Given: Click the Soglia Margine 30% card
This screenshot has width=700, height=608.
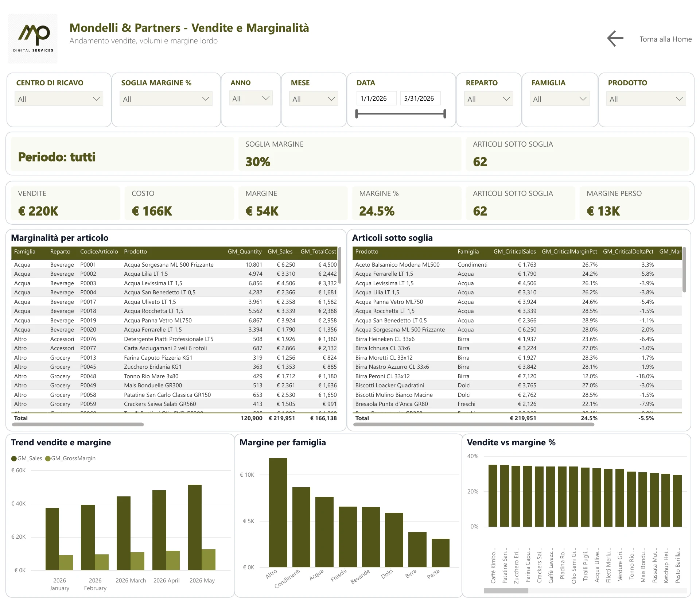Looking at the screenshot, I should (x=350, y=154).
